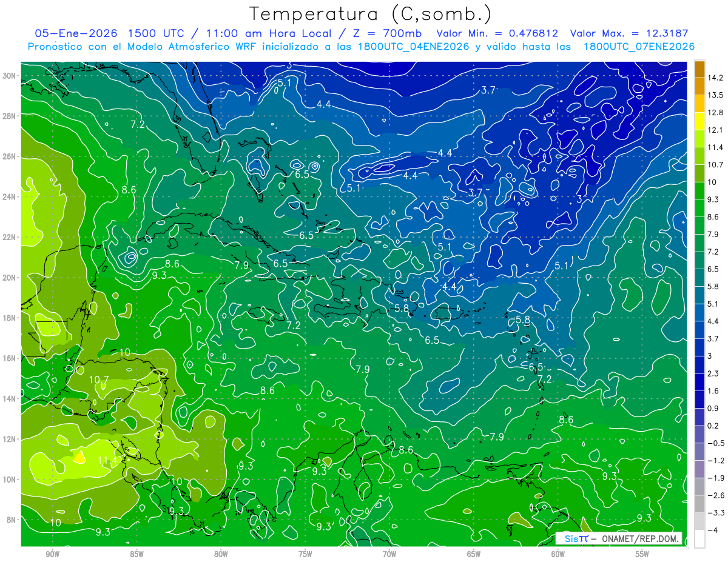The height and width of the screenshot is (562, 728).
Task: Click the bright yellow swatch in color scale
Action: 699,121
